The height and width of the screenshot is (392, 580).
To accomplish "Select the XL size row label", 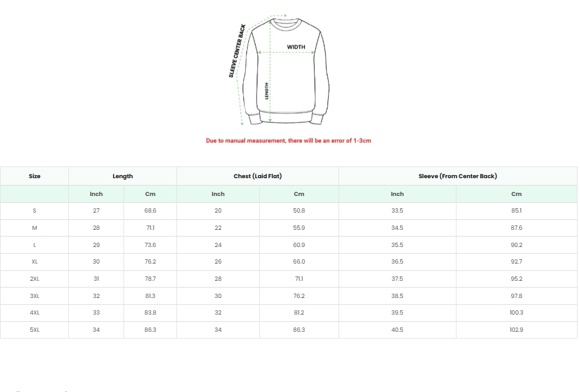I will 34,262.
